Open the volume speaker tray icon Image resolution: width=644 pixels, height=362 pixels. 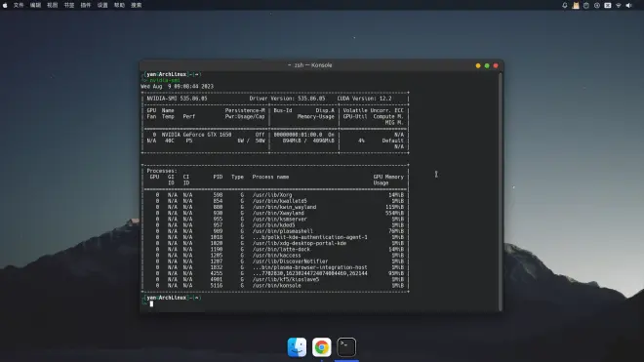pos(628,5)
